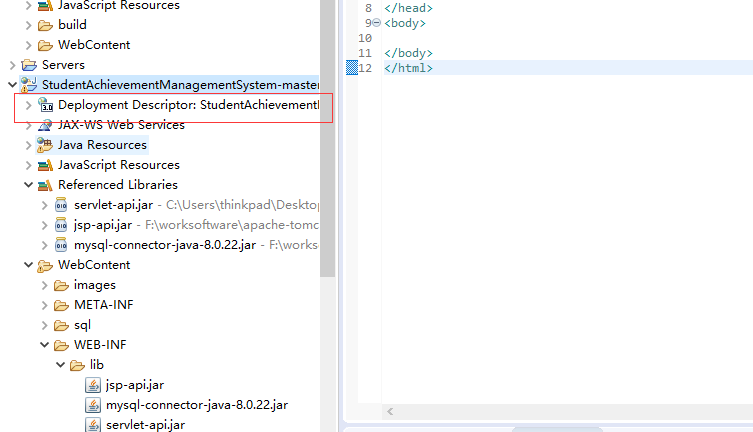Click the mysql-connector jar icon under Referenced Libraries
753x432 pixels.
click(61, 245)
